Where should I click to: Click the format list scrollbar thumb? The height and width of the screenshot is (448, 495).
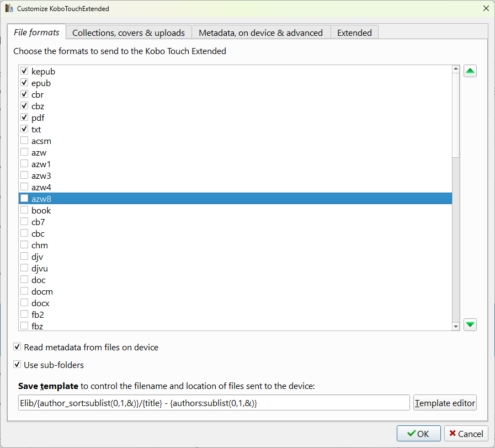pyautogui.click(x=455, y=115)
